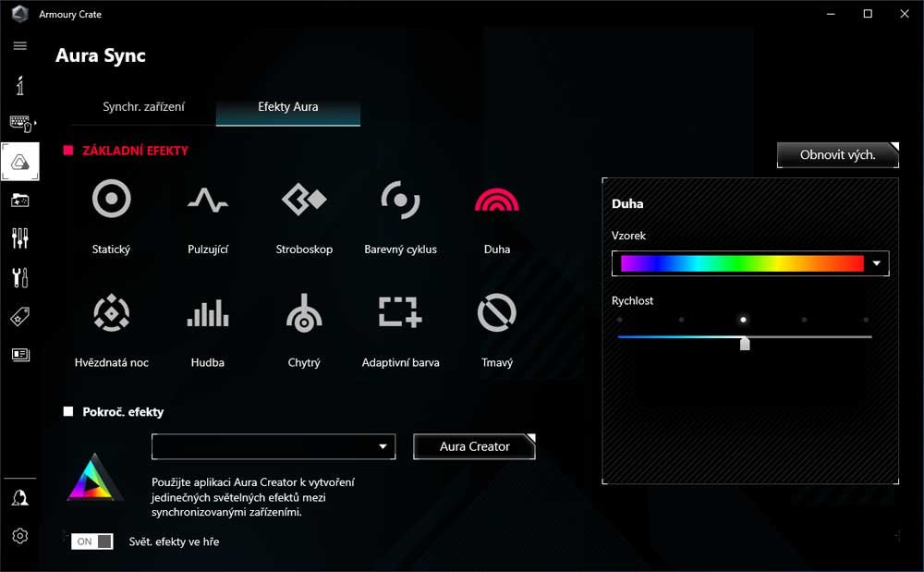Turn lighting off with Tmavý icon

coord(497,313)
